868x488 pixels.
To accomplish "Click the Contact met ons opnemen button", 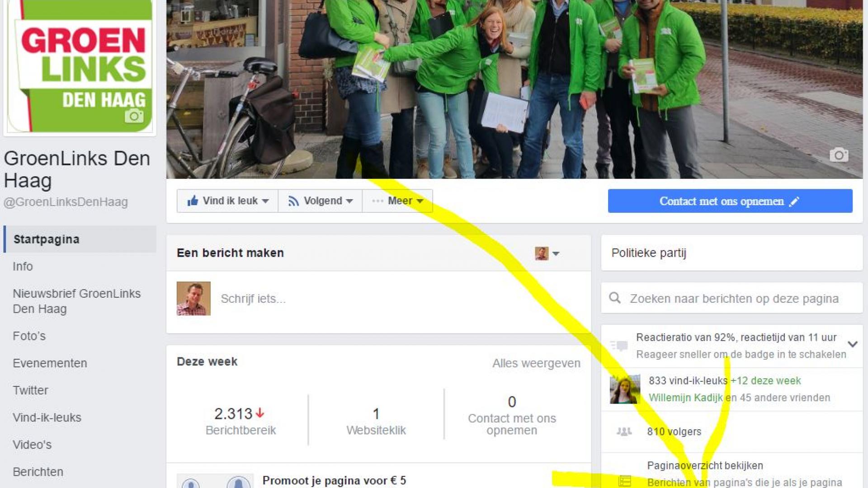I will (730, 201).
